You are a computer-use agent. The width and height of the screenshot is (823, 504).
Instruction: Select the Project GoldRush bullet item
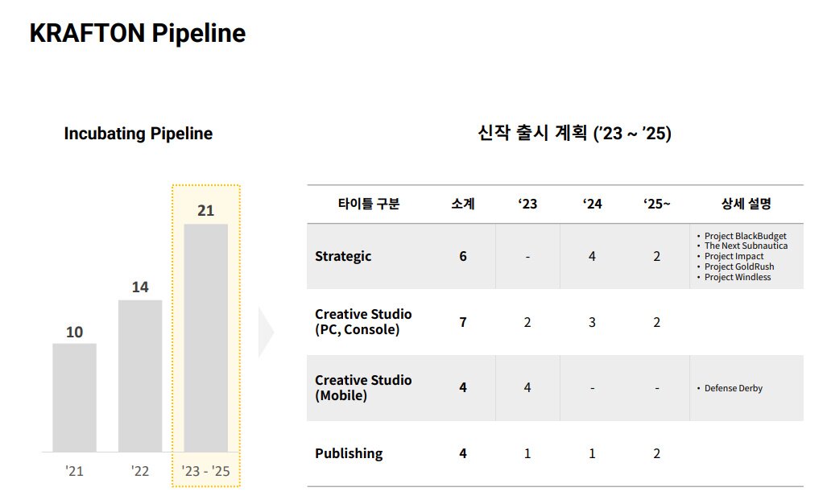(x=739, y=266)
